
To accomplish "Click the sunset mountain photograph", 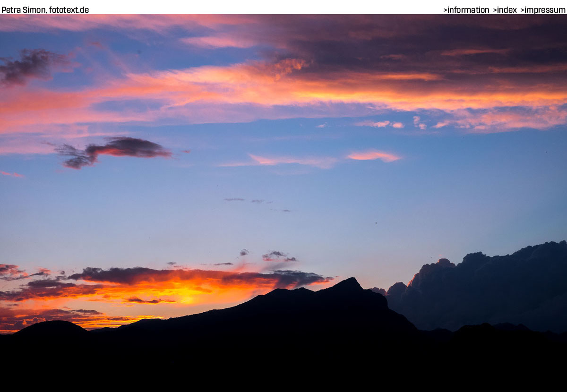I will pyautogui.click(x=283, y=203).
